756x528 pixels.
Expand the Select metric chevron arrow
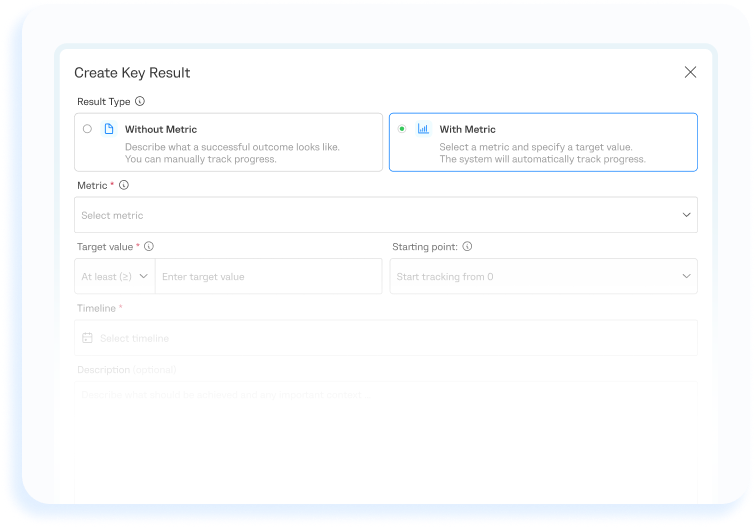686,215
